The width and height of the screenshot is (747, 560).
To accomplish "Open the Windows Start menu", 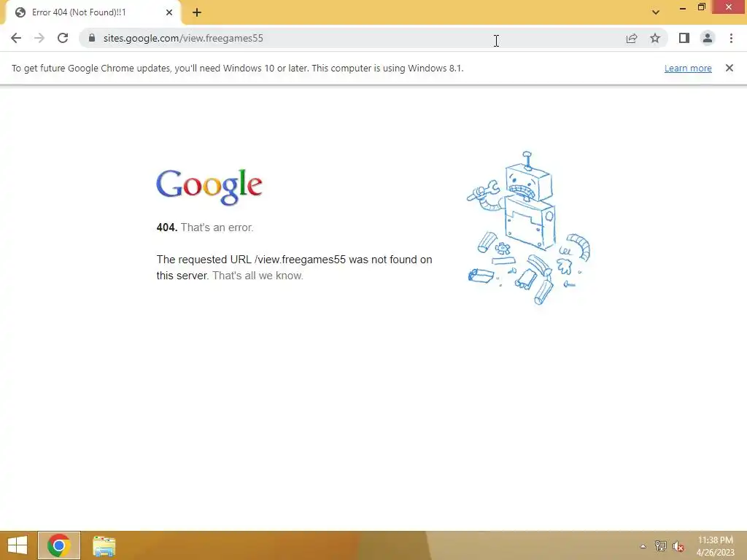I will (x=18, y=545).
